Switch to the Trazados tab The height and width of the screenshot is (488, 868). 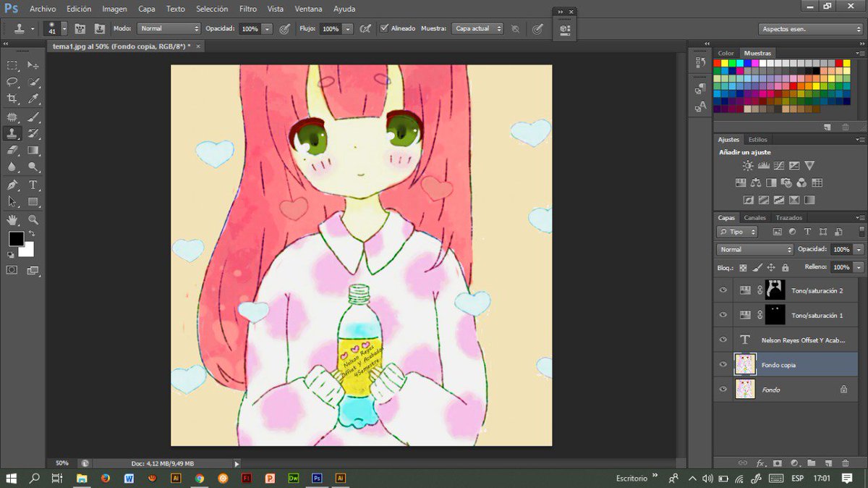(x=788, y=218)
